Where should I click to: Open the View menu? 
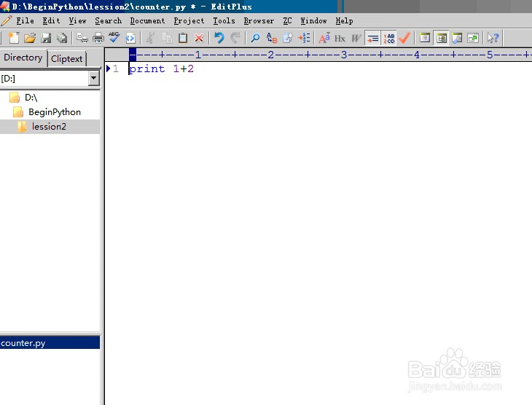[78, 20]
